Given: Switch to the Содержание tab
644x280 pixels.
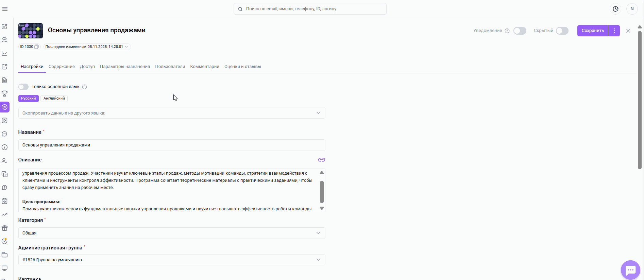Looking at the screenshot, I should click(62, 67).
